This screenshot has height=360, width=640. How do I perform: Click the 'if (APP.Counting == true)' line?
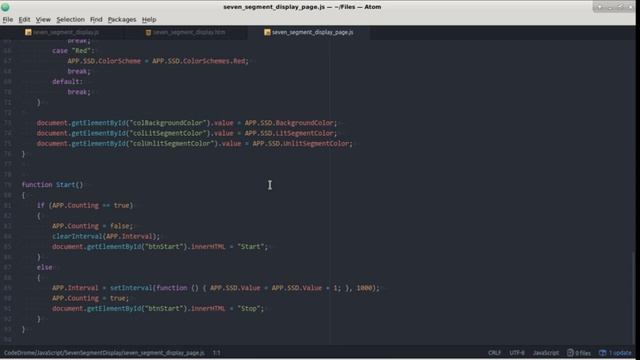click(85, 205)
